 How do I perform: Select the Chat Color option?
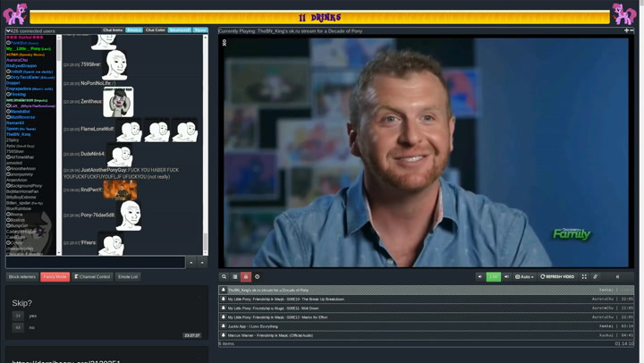[x=156, y=30]
